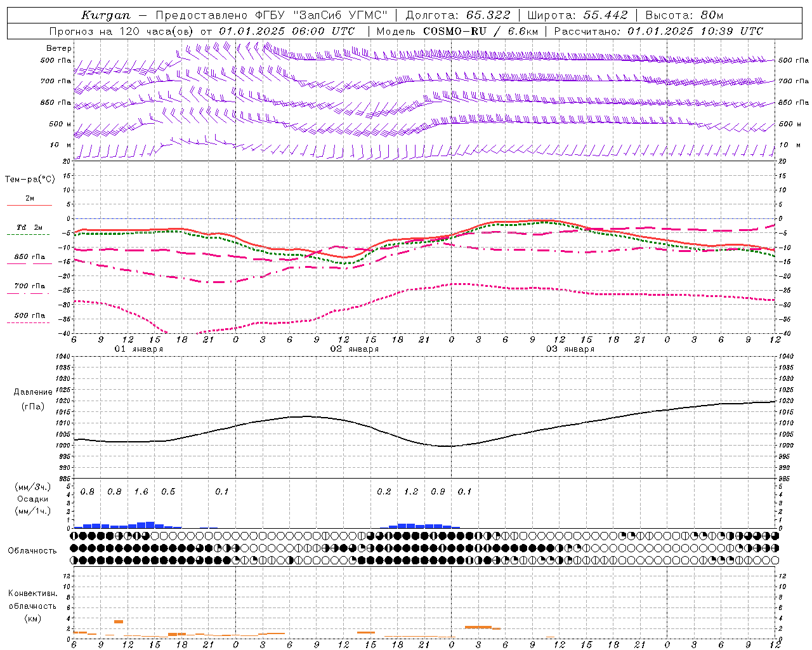Click the '03 января' date label
Viewport: 812px width, 650px height.
(570, 349)
